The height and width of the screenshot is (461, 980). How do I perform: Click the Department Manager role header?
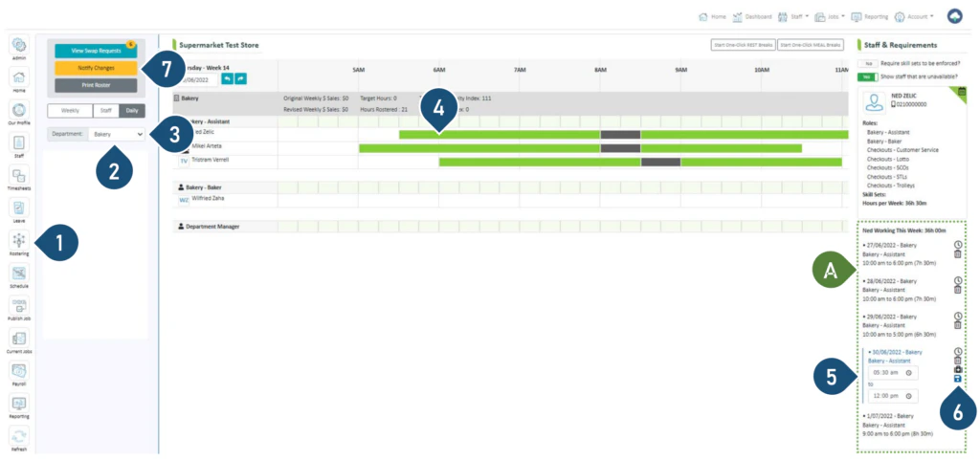208,227
